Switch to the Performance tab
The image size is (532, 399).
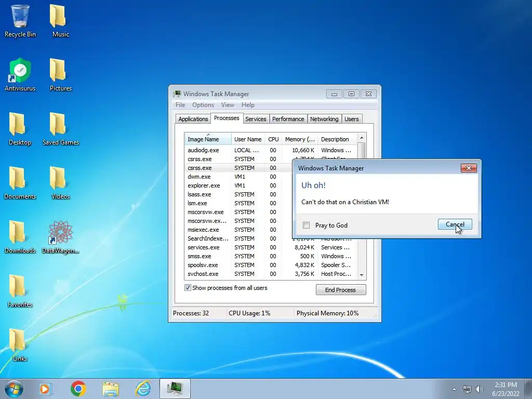click(288, 119)
